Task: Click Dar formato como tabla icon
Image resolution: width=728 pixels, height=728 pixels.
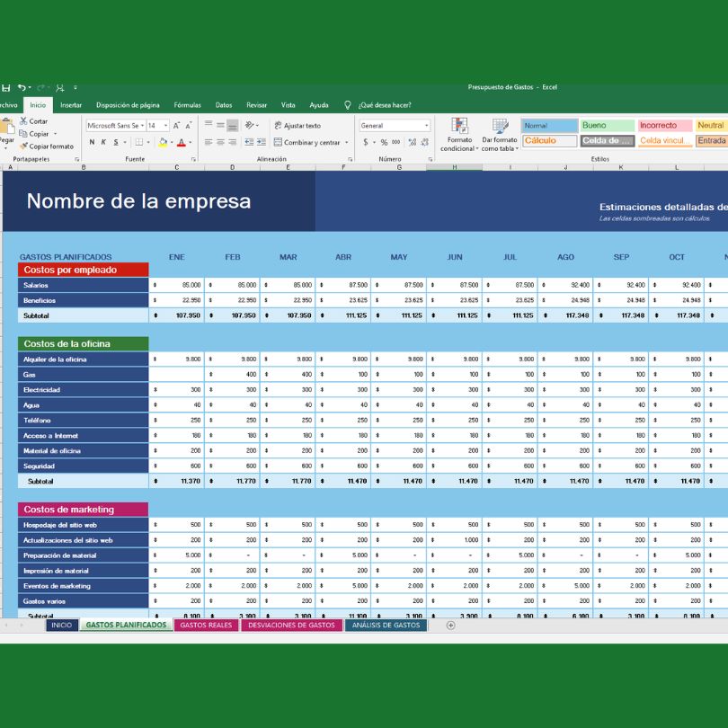Action: [499, 126]
